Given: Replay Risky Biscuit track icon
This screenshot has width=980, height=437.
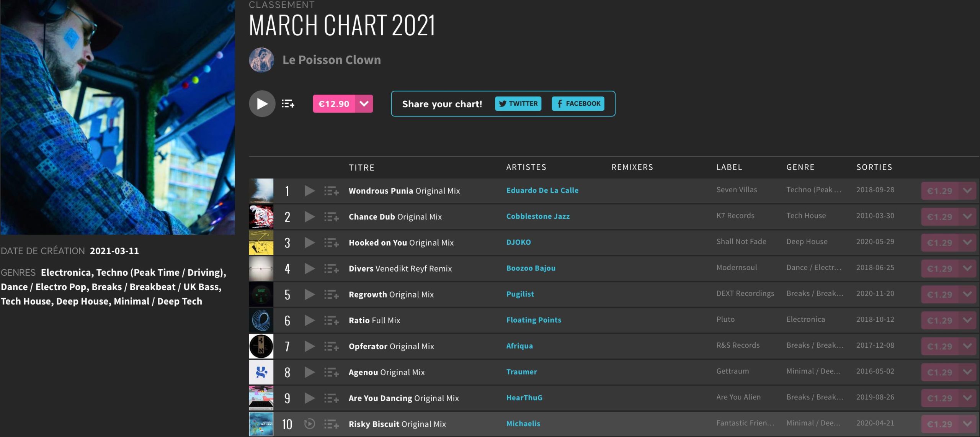Looking at the screenshot, I should pyautogui.click(x=309, y=424).
